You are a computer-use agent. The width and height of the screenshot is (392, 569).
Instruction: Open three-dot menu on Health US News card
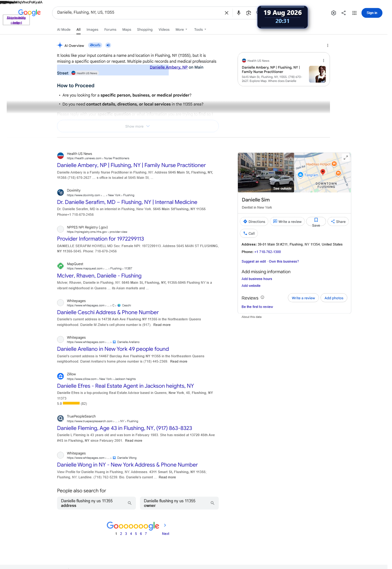tap(323, 61)
